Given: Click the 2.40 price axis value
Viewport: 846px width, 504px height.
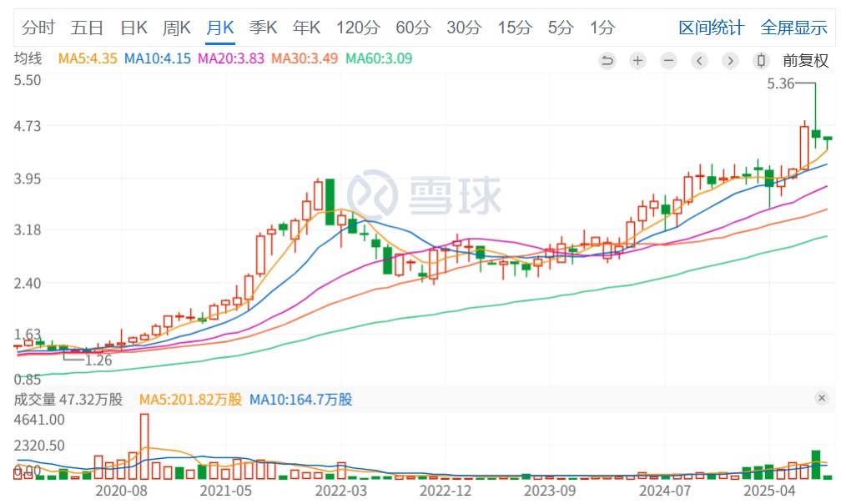Looking at the screenshot, I should (28, 284).
